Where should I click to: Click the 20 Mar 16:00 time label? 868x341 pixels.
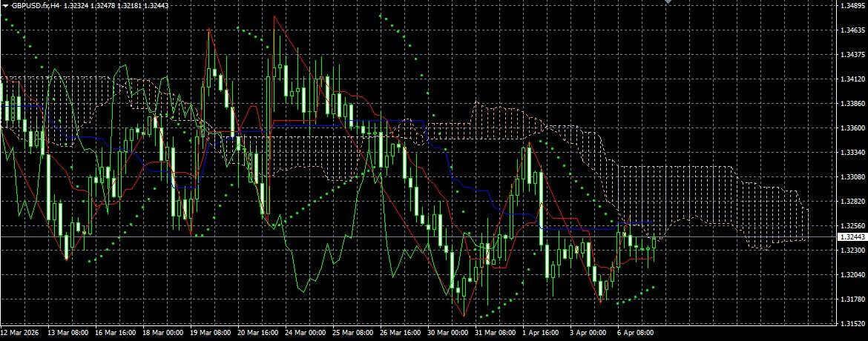point(258,334)
